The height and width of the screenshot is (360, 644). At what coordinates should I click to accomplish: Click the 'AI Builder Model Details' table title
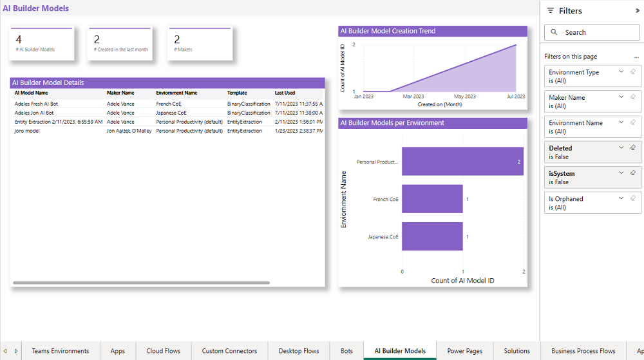(48, 82)
